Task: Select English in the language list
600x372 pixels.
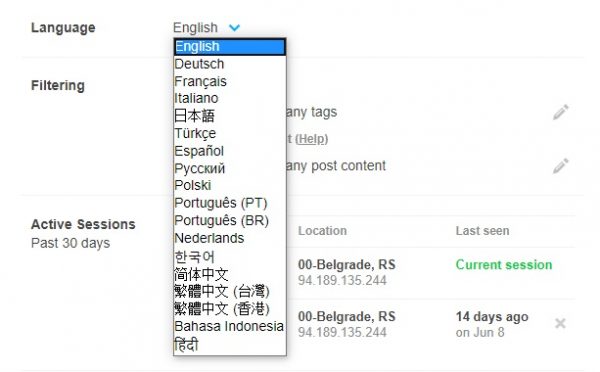Action: coord(230,47)
